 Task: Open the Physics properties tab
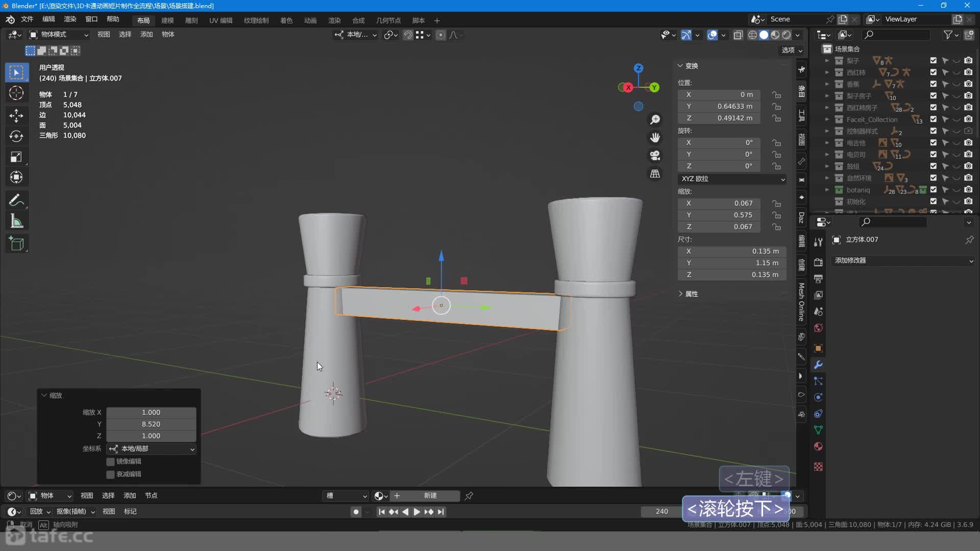coord(818,397)
